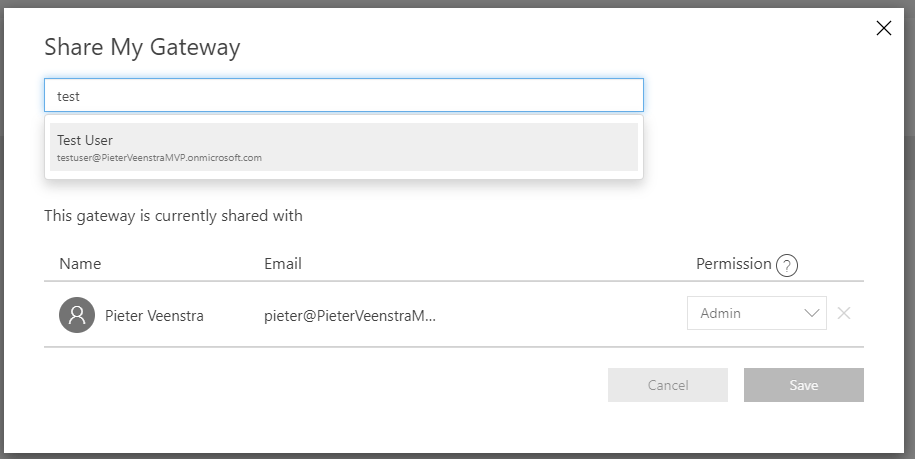Click 'This gateway is currently shared with' text
Image resolution: width=915 pixels, height=459 pixels.
coord(173,216)
